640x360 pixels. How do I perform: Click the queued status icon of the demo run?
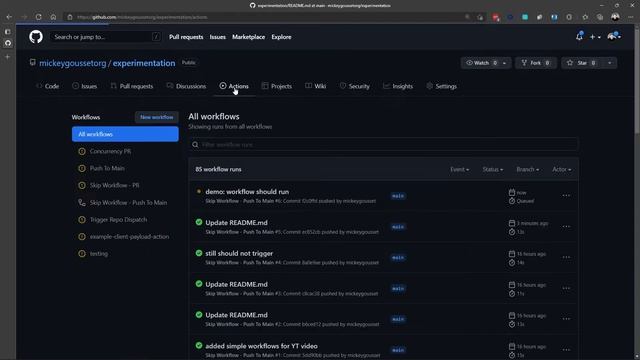point(199,191)
